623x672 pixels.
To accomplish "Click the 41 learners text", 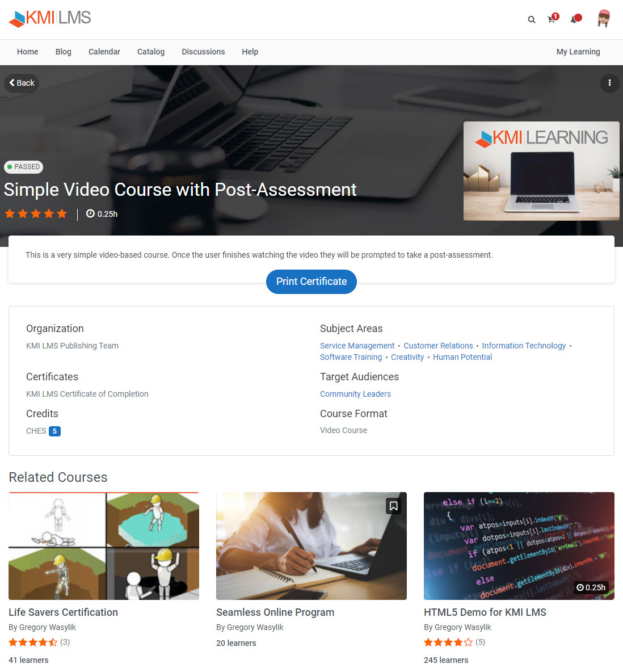I will tap(28, 661).
